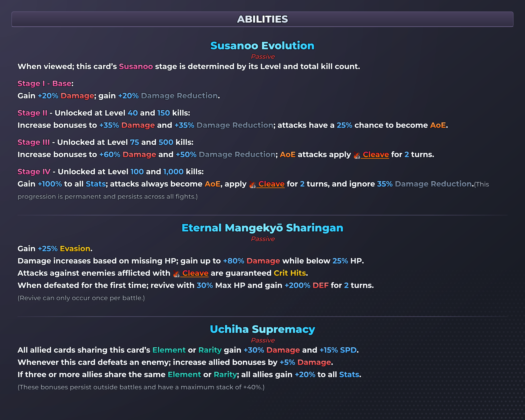Click the +200% DEF text
Image resolution: width=525 pixels, height=420 pixels.
point(307,285)
